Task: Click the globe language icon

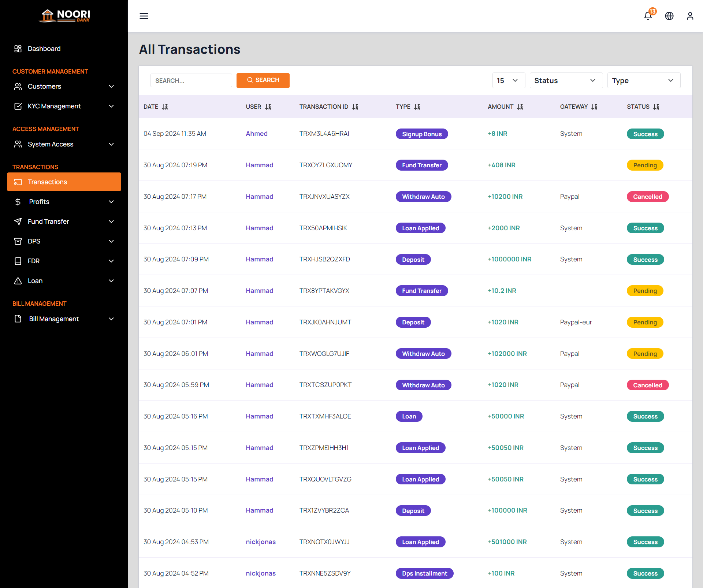Action: point(669,16)
